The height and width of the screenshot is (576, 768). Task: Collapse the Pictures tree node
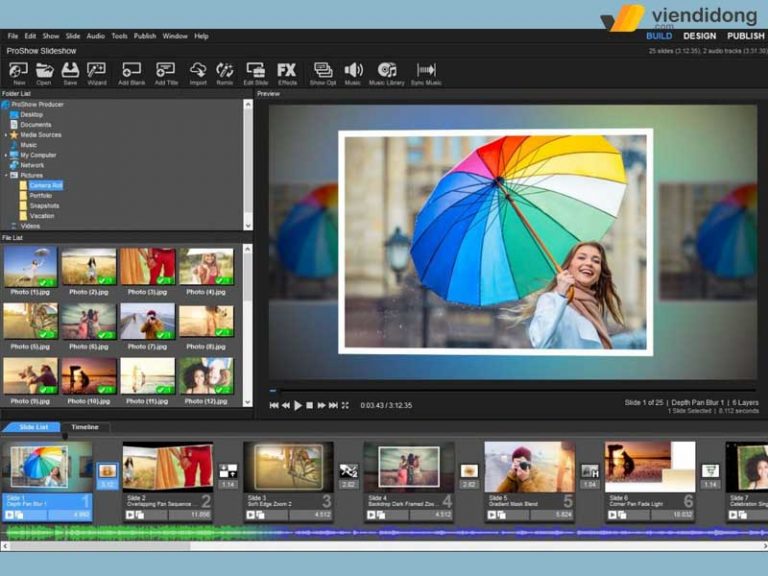6,175
